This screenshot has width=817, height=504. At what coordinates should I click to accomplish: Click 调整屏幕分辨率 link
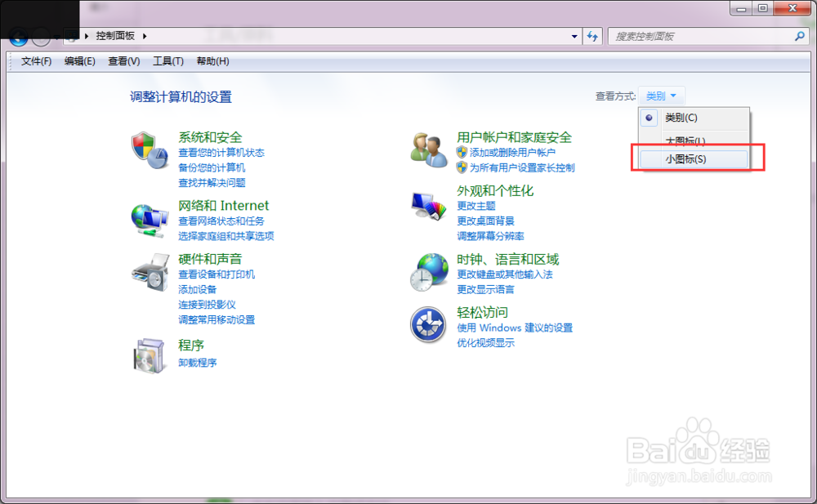490,236
